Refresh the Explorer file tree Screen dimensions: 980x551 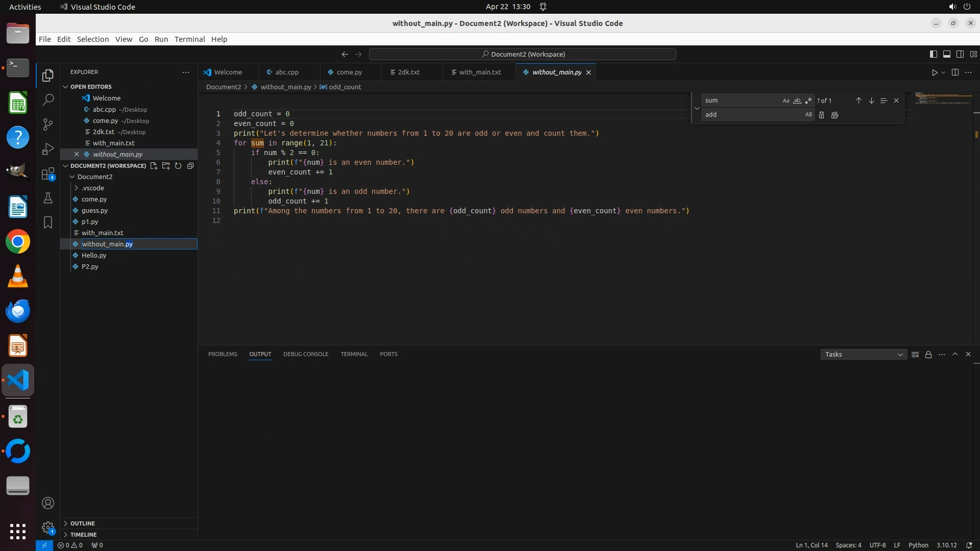(x=178, y=166)
